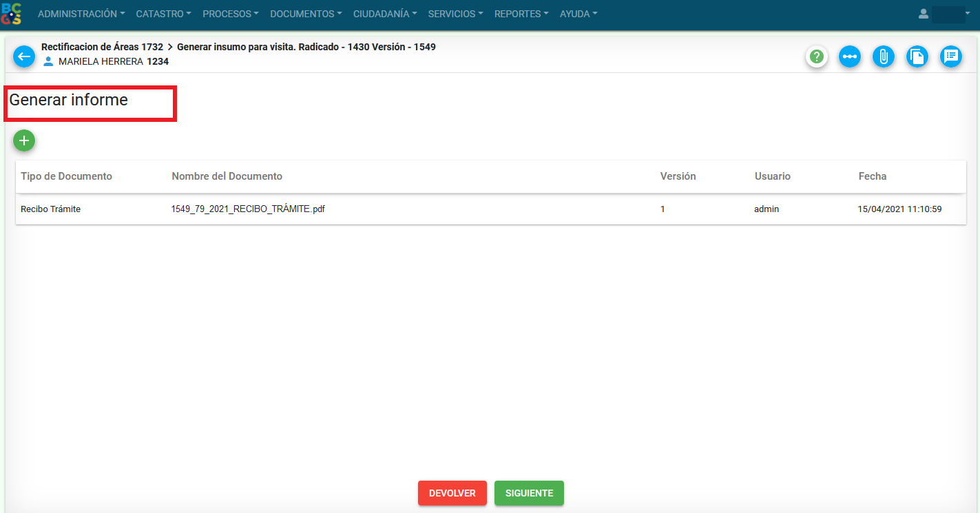This screenshot has width=980, height=513.
Task: Click the BCGS logo
Action: (12, 14)
